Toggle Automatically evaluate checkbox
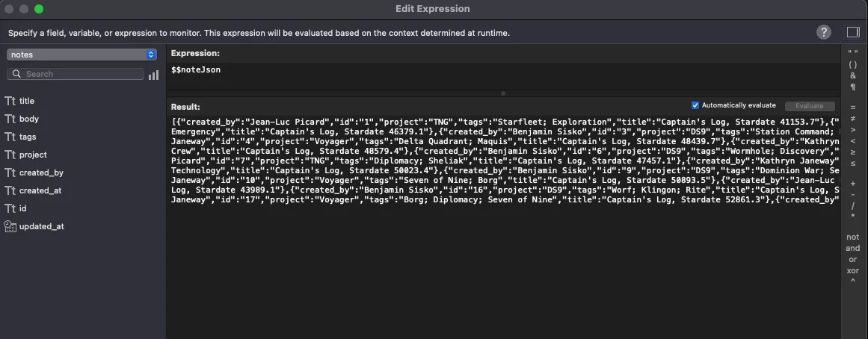Screen dimensions: 868x339 [x=695, y=105]
